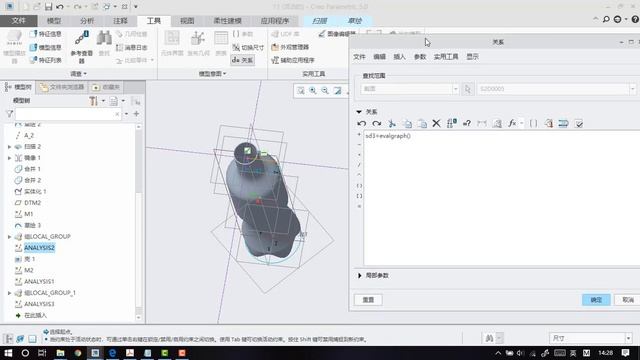
Task: Collapse the 关系 section triangle in dialog
Action: pyautogui.click(x=359, y=111)
